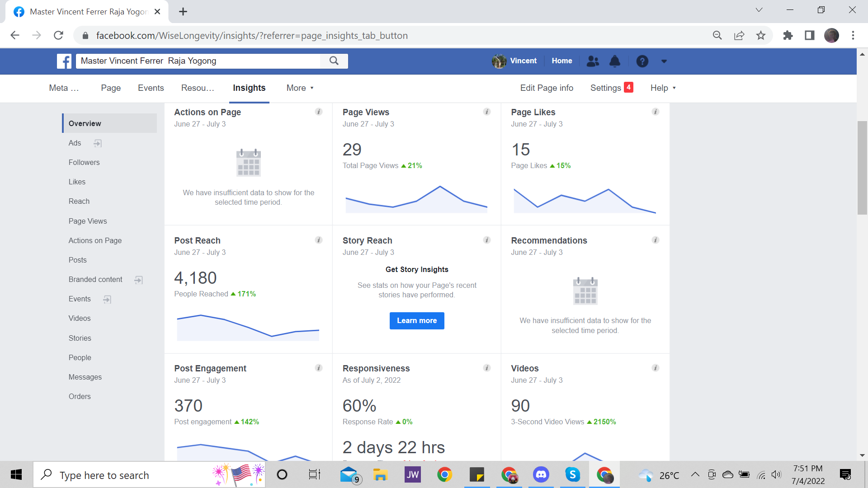Click the Ads external link arrow icon
The image size is (868, 488).
coord(98,143)
